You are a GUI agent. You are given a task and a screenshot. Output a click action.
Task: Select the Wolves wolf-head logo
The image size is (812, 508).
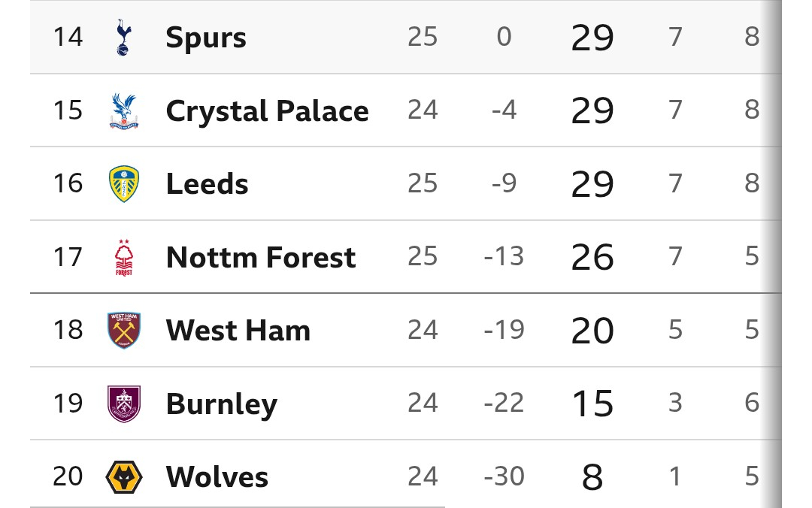coord(123,477)
